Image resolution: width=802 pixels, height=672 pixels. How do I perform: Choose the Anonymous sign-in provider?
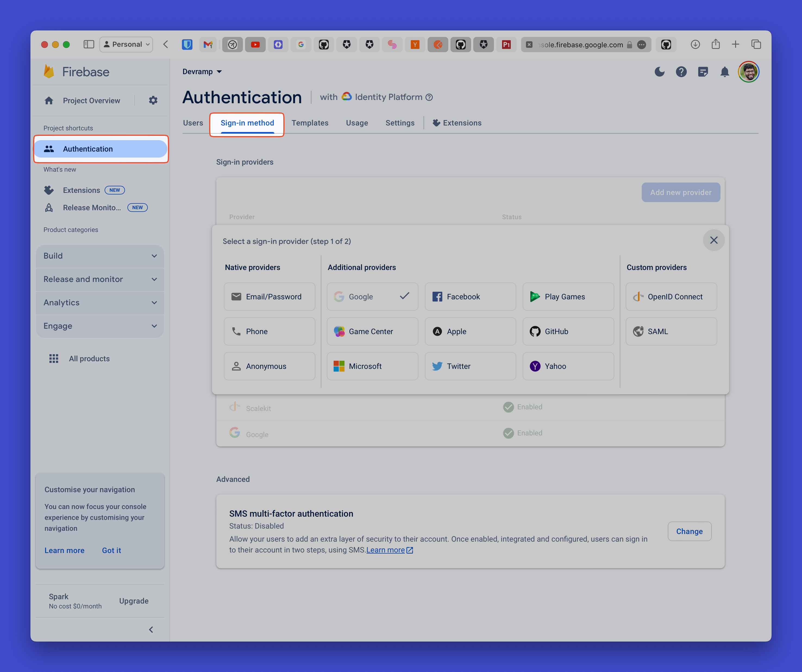269,366
